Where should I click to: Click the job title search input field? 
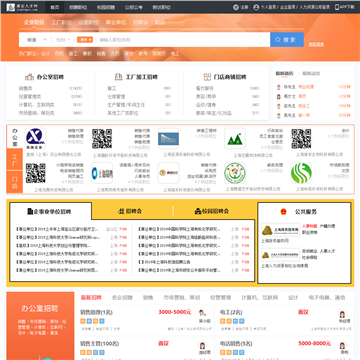click(x=183, y=40)
